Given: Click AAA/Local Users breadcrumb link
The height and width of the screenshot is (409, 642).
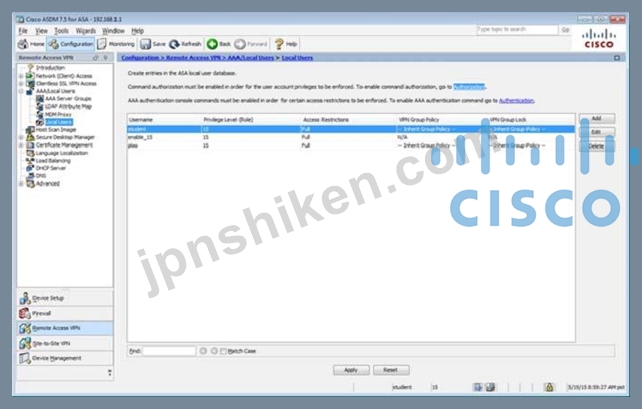Looking at the screenshot, I should coord(251,58).
